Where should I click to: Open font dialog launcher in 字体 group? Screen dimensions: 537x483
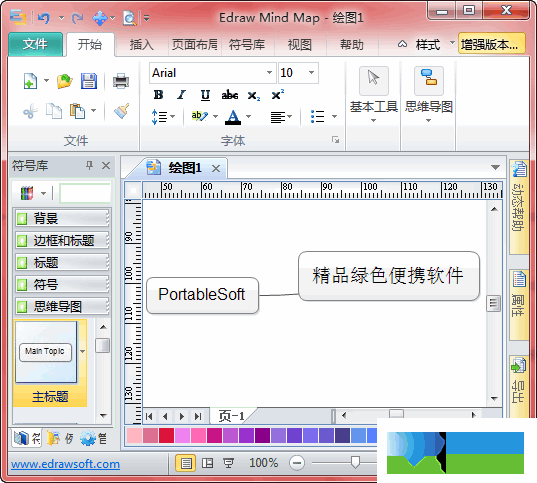[x=335, y=139]
